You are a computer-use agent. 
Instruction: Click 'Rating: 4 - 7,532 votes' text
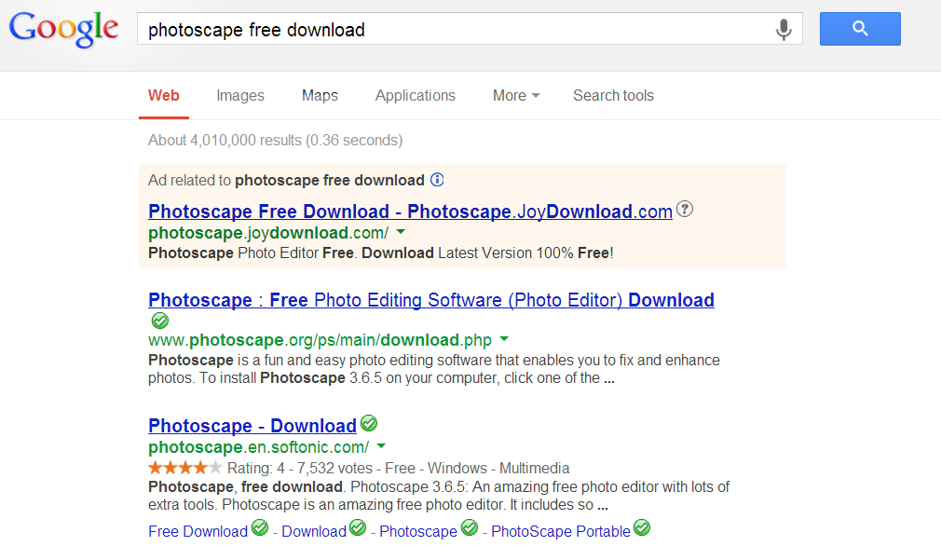click(300, 468)
